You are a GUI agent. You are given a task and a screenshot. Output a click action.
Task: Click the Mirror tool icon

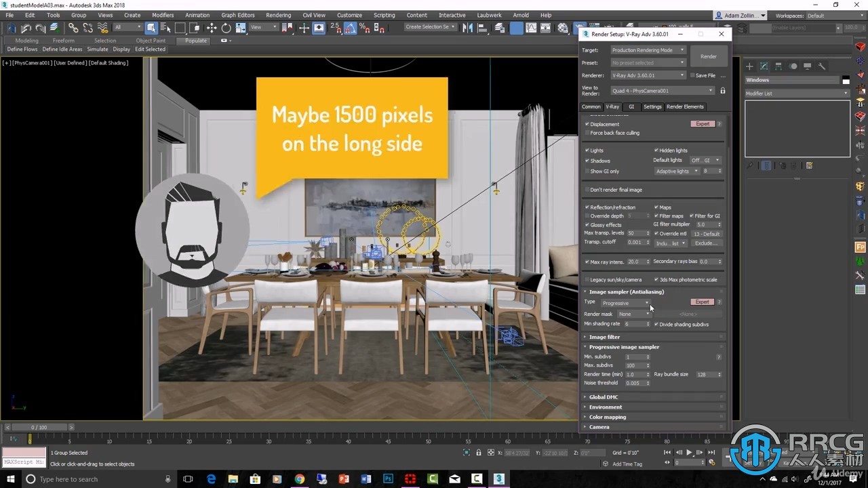click(x=467, y=28)
